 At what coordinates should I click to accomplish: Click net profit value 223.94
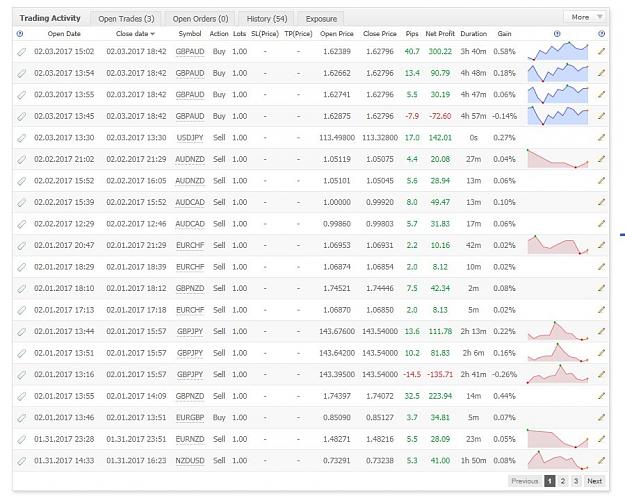tap(440, 396)
